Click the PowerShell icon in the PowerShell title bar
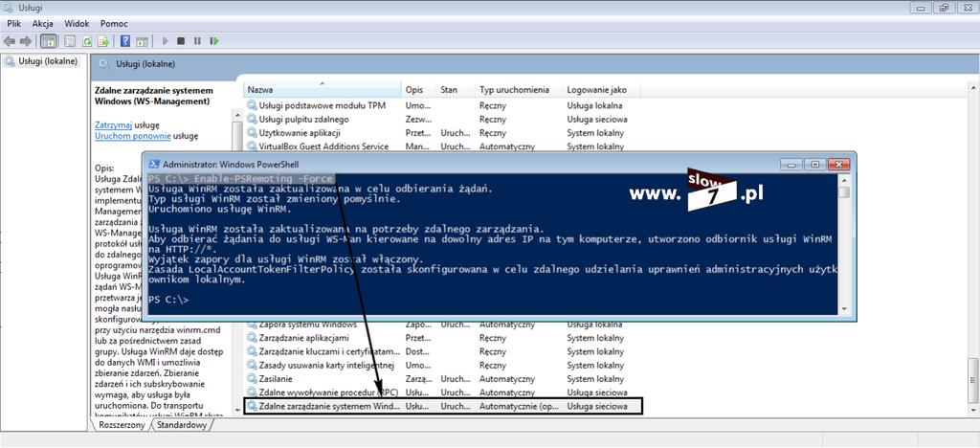Viewport: 980px width, 448px height. pyautogui.click(x=154, y=165)
